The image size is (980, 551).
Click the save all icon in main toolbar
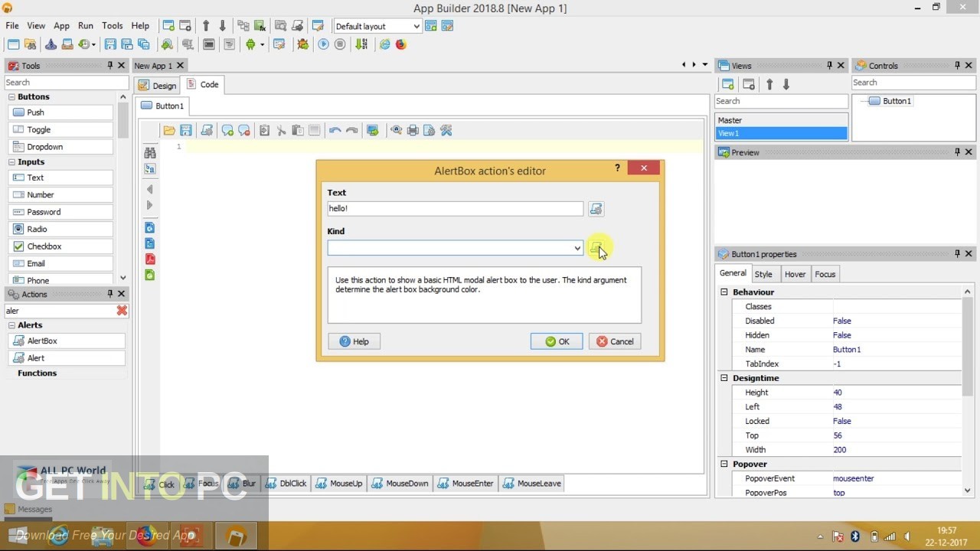[x=143, y=44]
